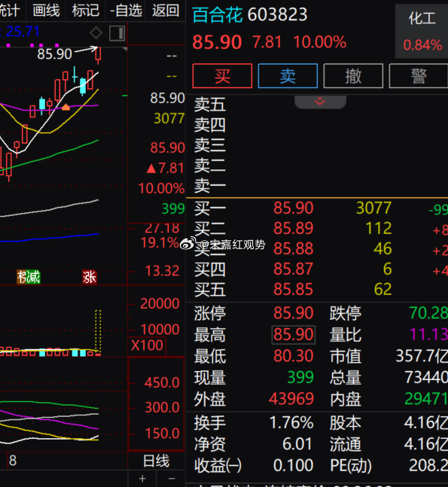Click the diamond icon above the chart
The image size is (448, 487).
[x=96, y=32]
